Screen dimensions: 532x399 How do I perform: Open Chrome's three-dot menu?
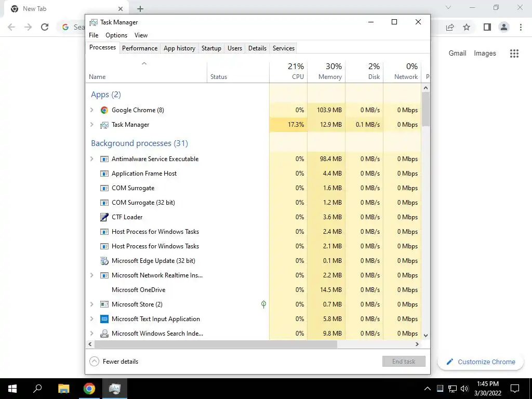point(521,27)
